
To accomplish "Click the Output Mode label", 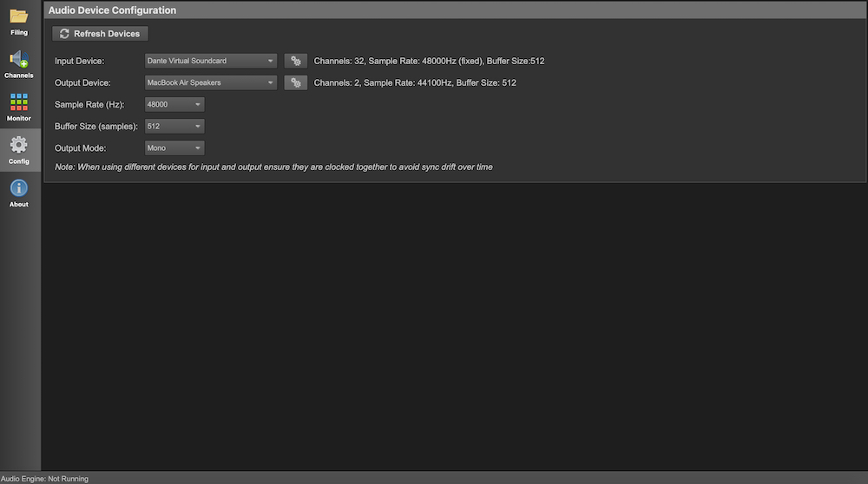I will (80, 147).
